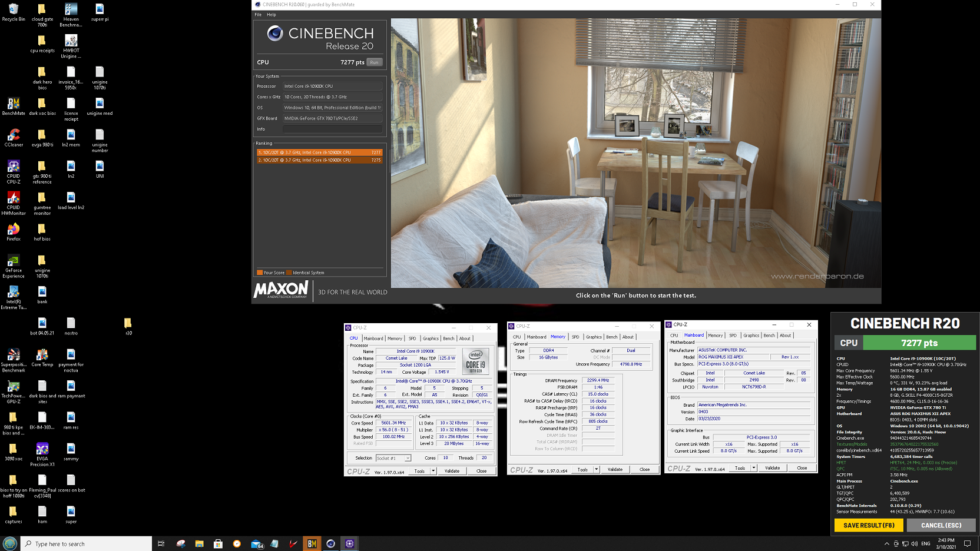
Task: Click SAVE RESULT (F6) in BenchMate panel
Action: click(869, 525)
